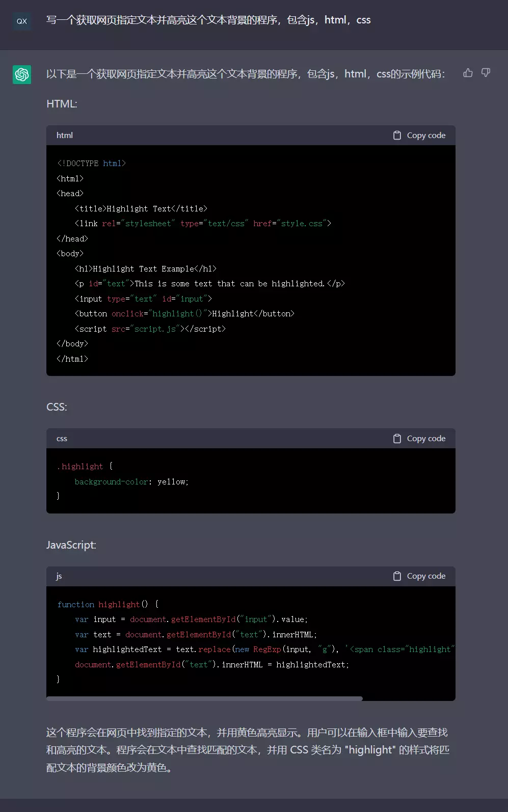Screen dimensions: 508x812
Task: Click the button onclick highlight() code line
Action: [184, 314]
